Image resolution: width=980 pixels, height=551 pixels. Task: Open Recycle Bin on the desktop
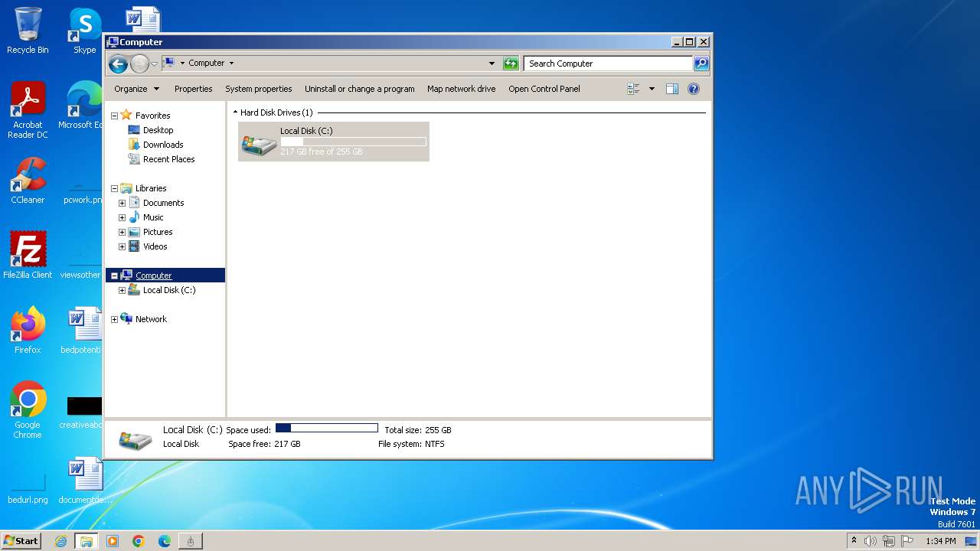point(28,31)
